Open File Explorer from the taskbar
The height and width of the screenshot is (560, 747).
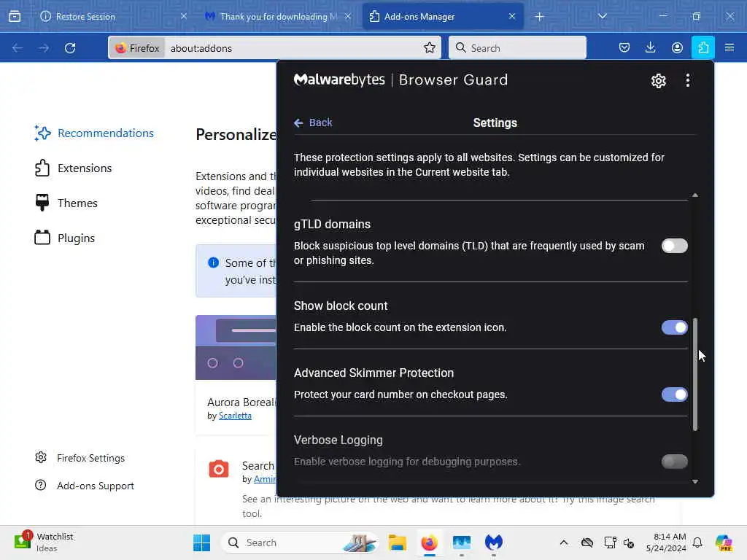click(x=397, y=542)
